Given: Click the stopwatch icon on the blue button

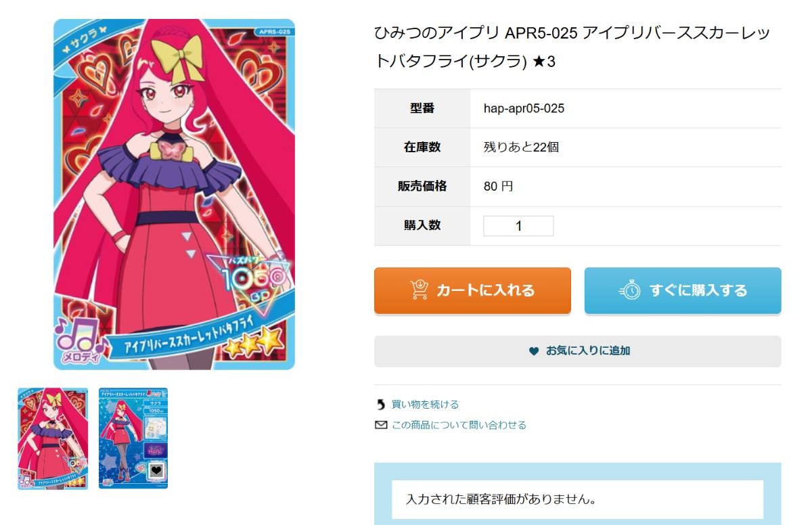Looking at the screenshot, I should tap(630, 290).
